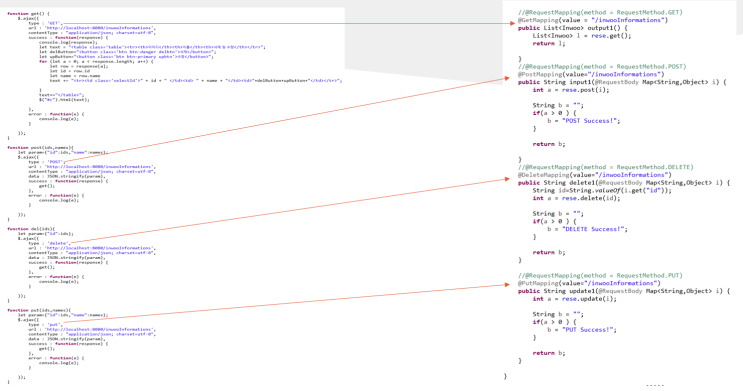Click the 'let delButton=' line
Screen dimensions: 743x391
coord(127,52)
